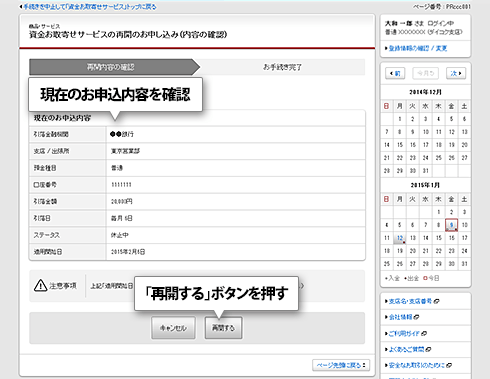490x379 pixels.
Task: Click the ●●銀行 value in the table
Action: 122,134
